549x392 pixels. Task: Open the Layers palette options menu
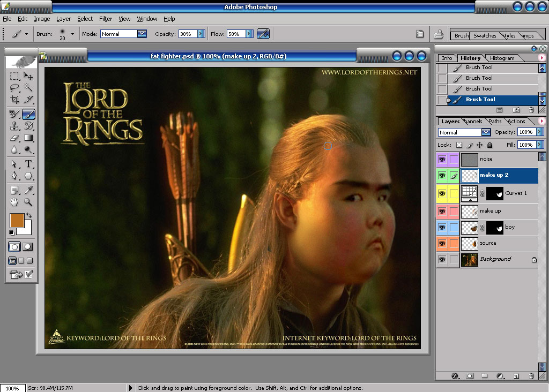541,121
